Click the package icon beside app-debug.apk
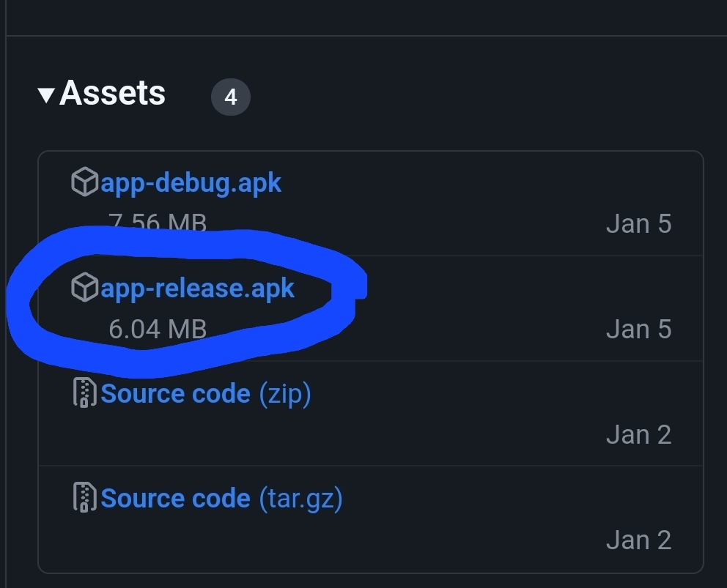The height and width of the screenshot is (588, 727). coord(85,182)
